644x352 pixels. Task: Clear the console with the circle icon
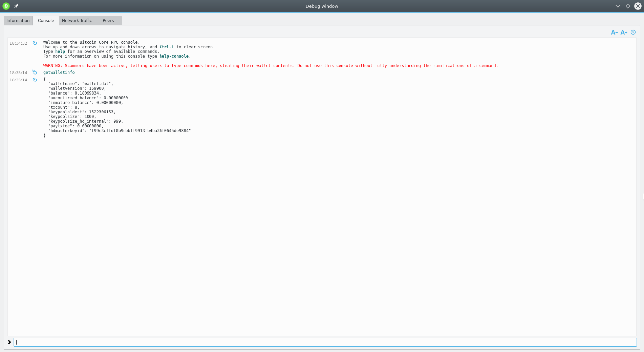pyautogui.click(x=633, y=32)
